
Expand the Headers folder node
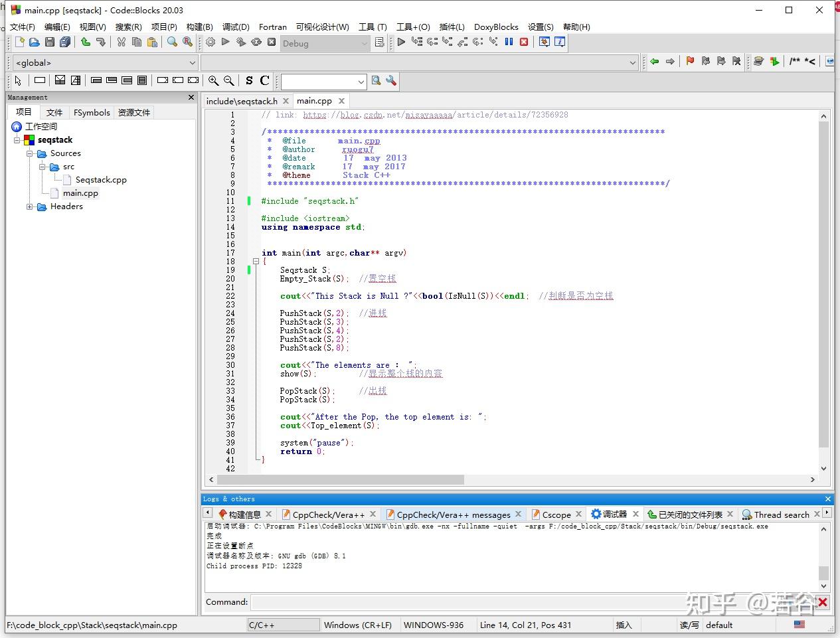(x=30, y=206)
